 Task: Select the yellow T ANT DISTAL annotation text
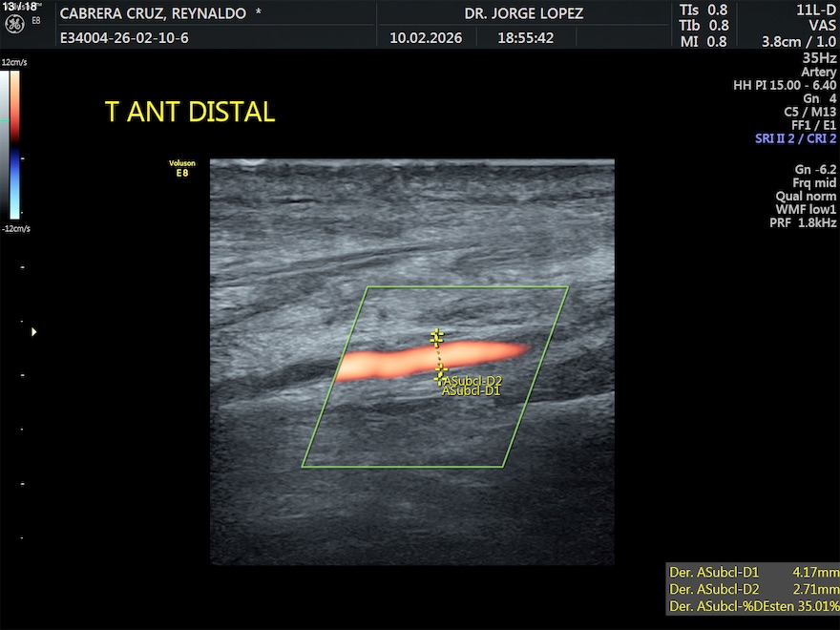click(x=190, y=112)
